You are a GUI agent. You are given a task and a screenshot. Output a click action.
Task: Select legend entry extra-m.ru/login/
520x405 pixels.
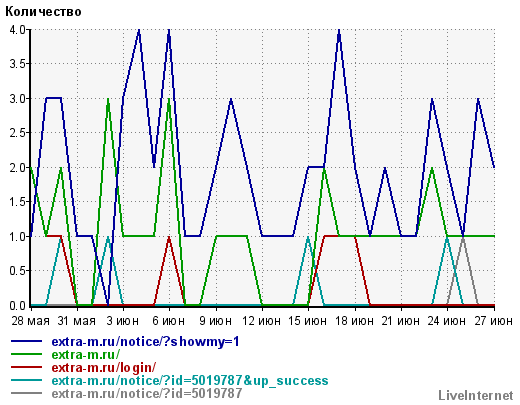tap(104, 368)
